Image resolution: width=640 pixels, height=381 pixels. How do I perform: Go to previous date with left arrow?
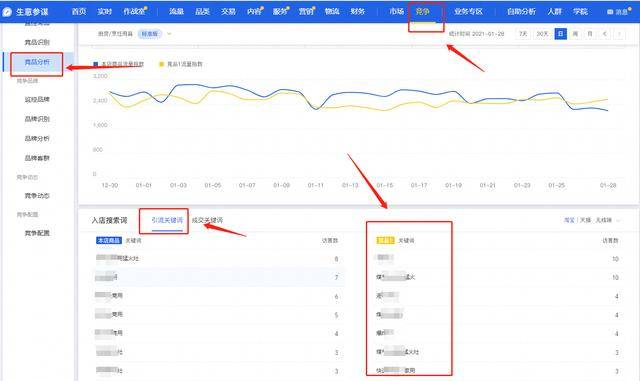605,34
